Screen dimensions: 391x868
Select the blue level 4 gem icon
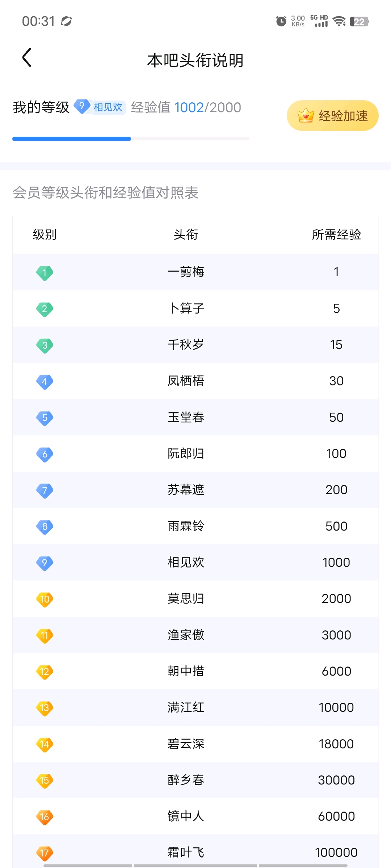[45, 382]
